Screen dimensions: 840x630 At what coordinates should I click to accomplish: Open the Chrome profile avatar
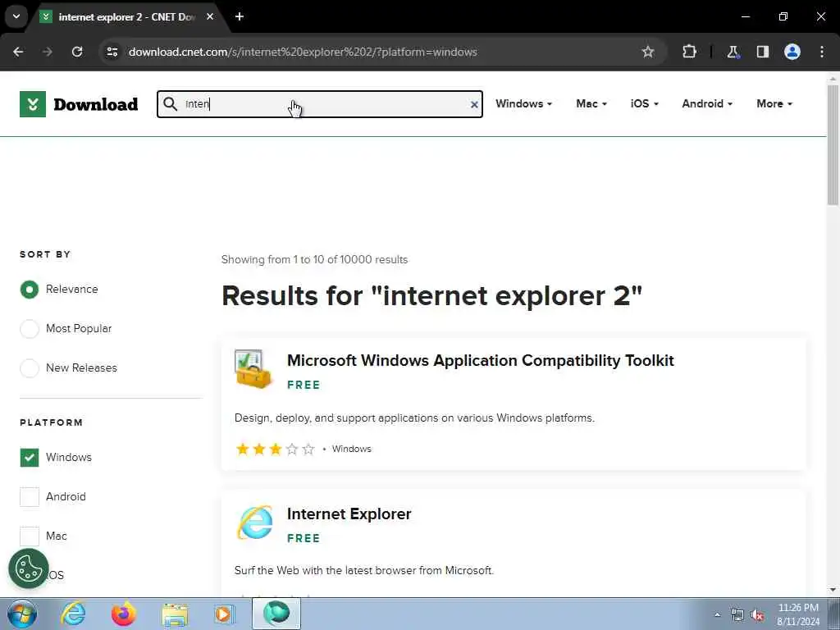click(792, 52)
